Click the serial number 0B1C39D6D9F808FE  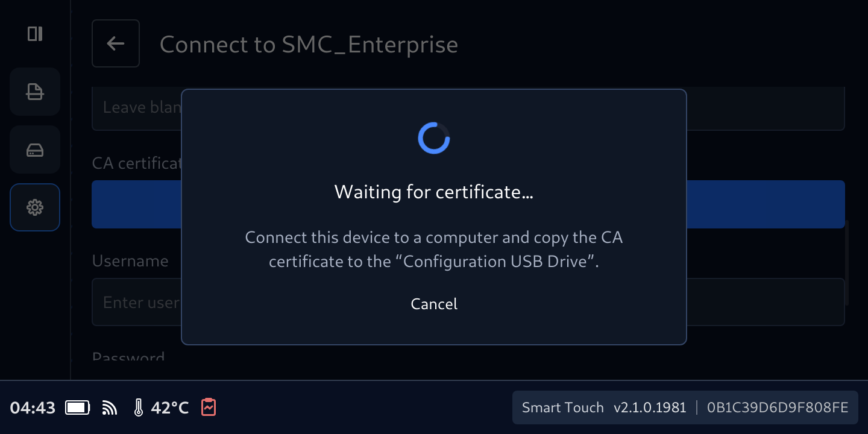[778, 408]
